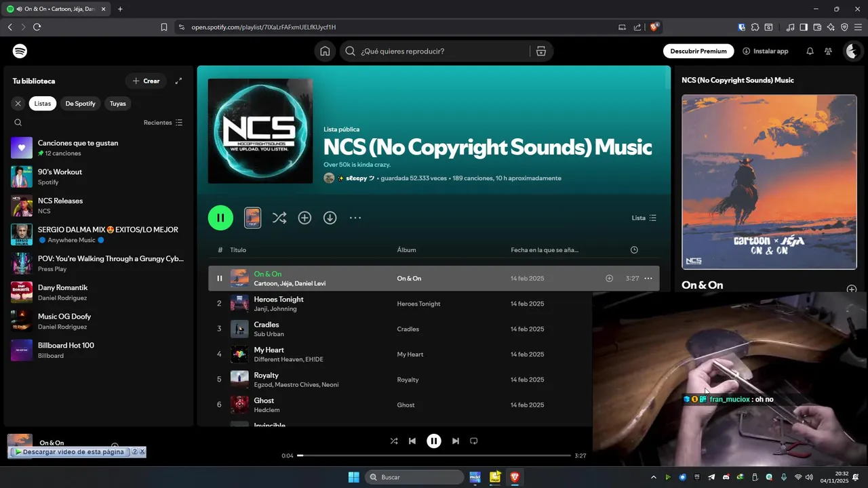Click the taskbar Buscar search box
The width and height of the screenshot is (868, 488).
tap(415, 477)
